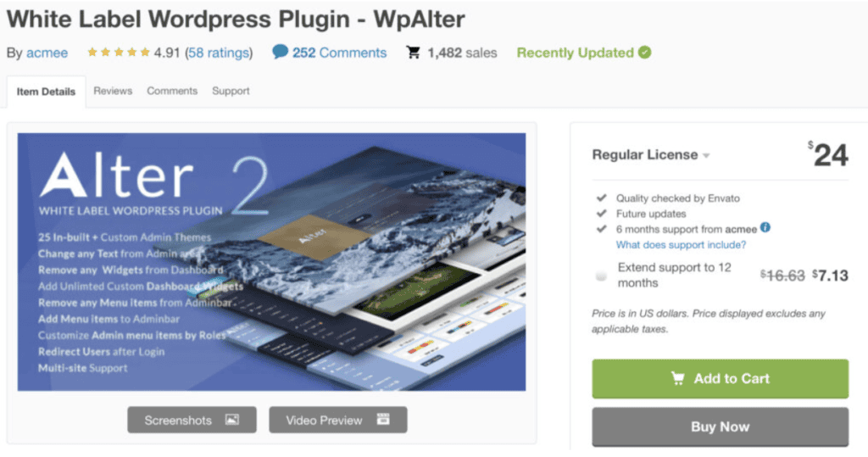The height and width of the screenshot is (457, 868).
Task: Open the 58 ratings link
Action: tap(219, 53)
